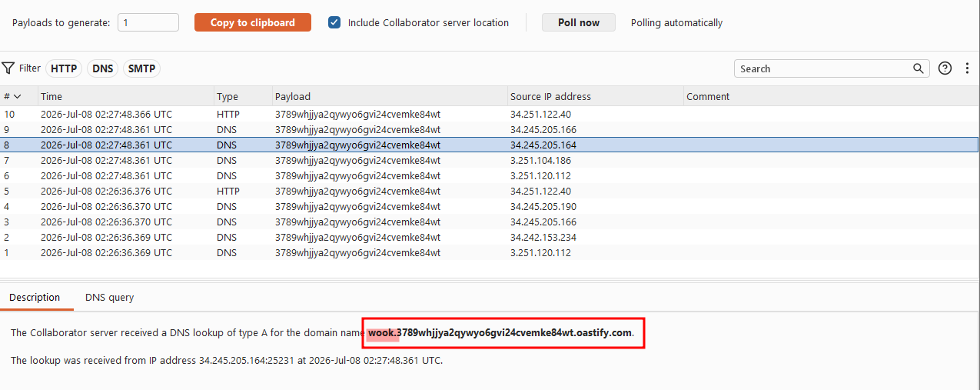
Task: Select interaction row 10 HTTP entry
Action: (490, 114)
